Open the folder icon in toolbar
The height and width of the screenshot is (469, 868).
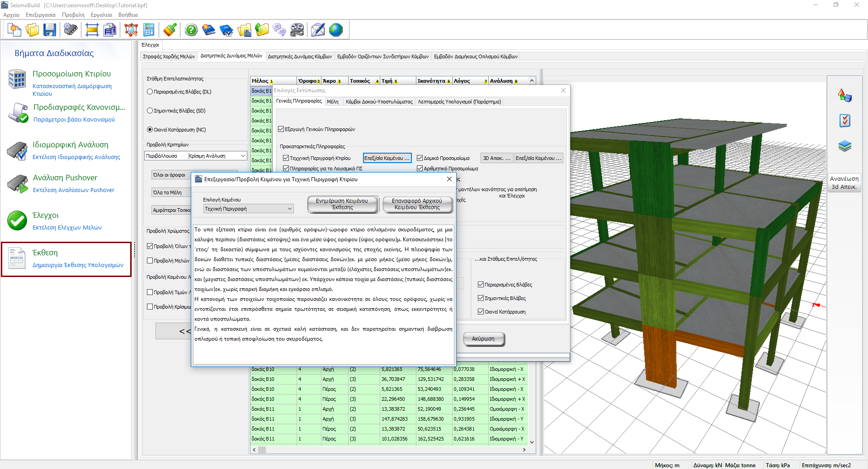click(x=32, y=30)
